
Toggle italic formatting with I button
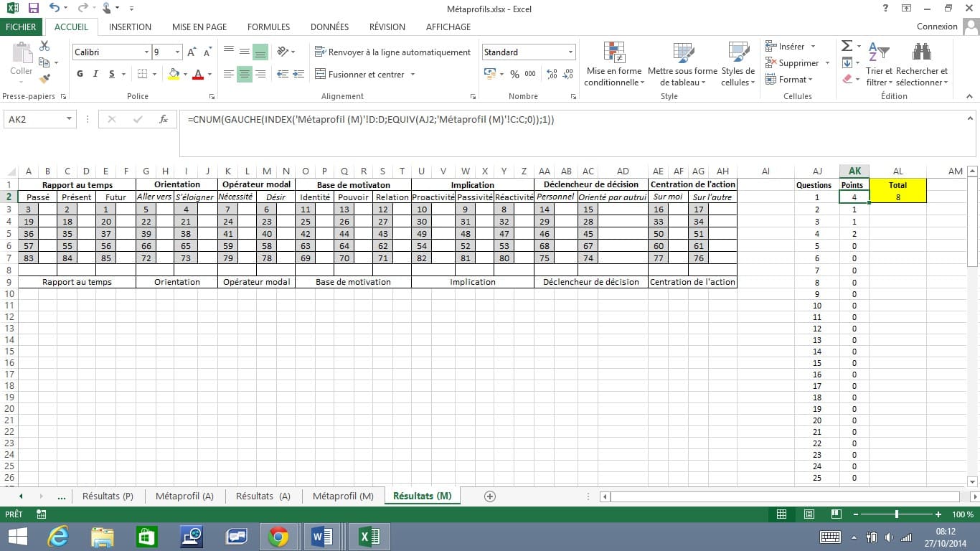96,74
